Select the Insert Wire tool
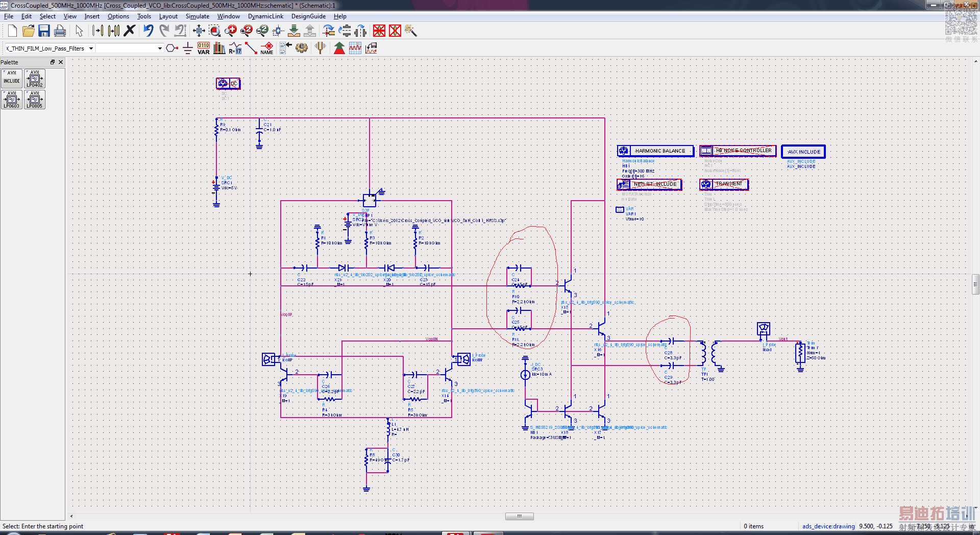This screenshot has height=535, width=980. pyautogui.click(x=251, y=48)
